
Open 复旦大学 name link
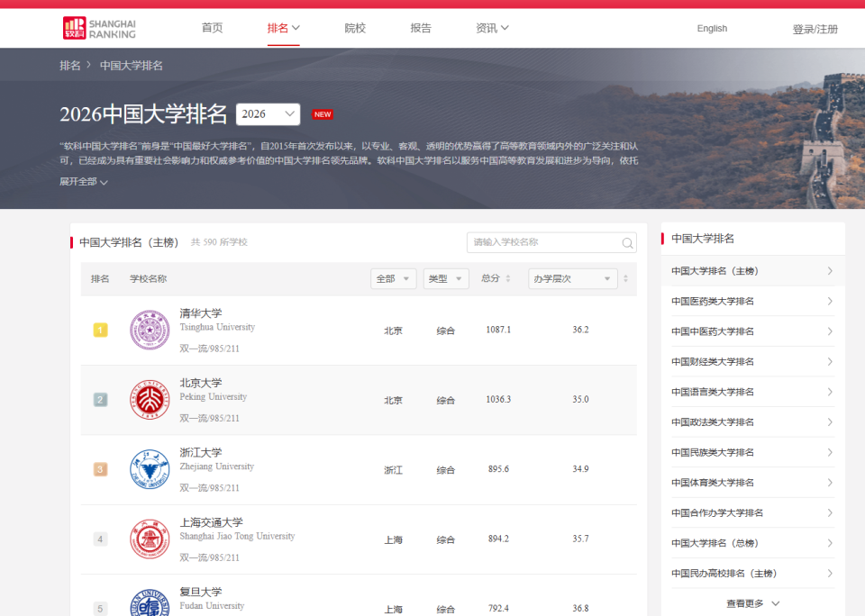coord(201,592)
